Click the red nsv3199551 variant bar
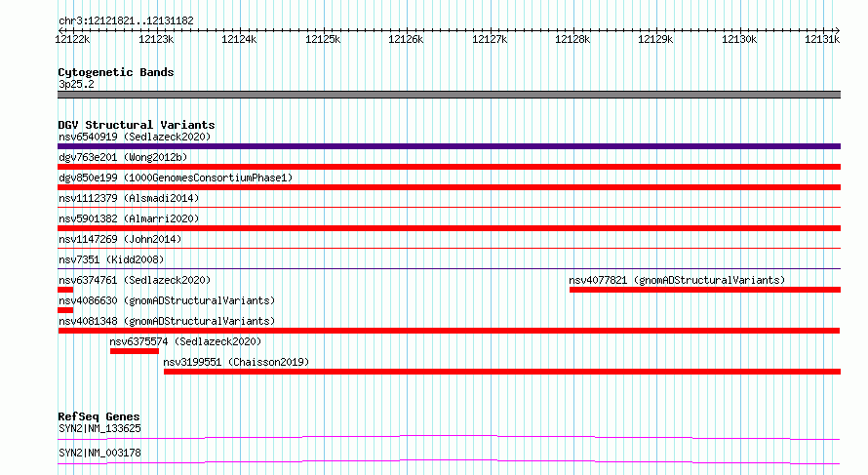The height and width of the screenshot is (475, 868). click(x=502, y=372)
